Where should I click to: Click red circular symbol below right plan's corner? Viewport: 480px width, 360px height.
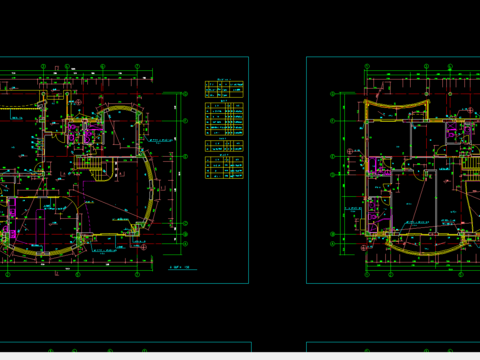[364, 248]
